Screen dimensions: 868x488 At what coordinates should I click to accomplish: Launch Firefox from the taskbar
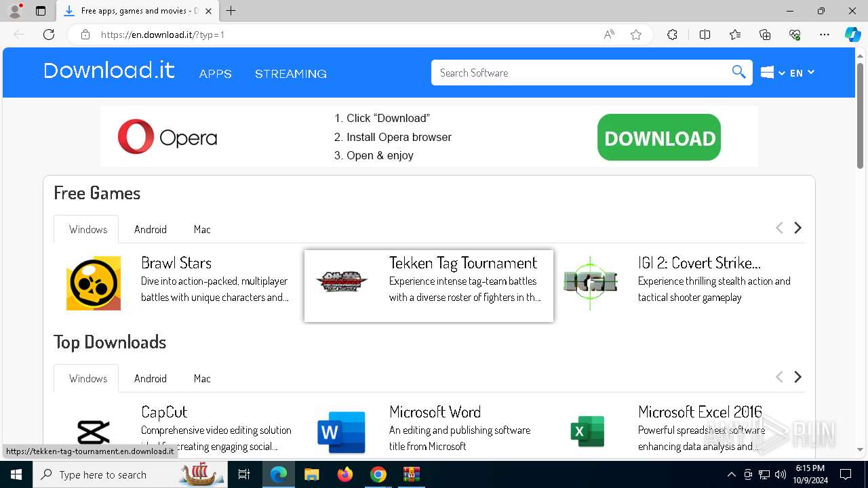click(x=345, y=474)
